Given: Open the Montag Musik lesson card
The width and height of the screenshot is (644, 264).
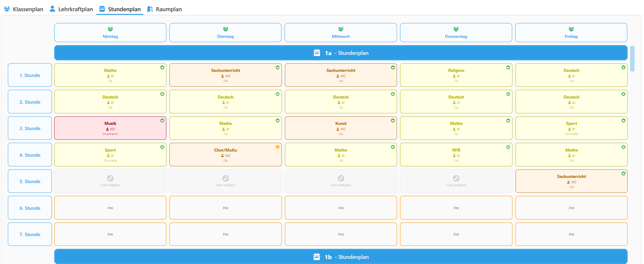Looking at the screenshot, I should click(110, 128).
